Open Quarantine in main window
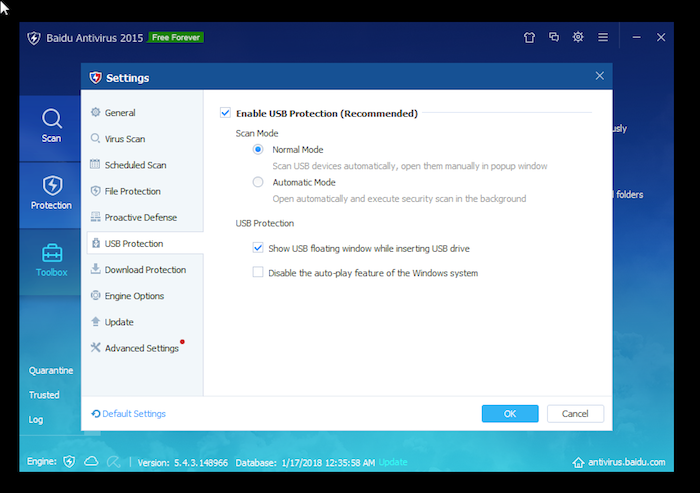This screenshot has width=700, height=493. (51, 371)
